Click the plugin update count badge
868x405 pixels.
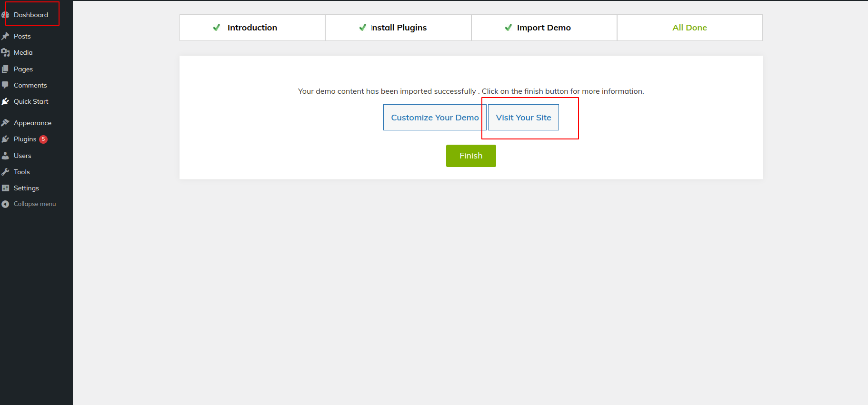pos(43,139)
